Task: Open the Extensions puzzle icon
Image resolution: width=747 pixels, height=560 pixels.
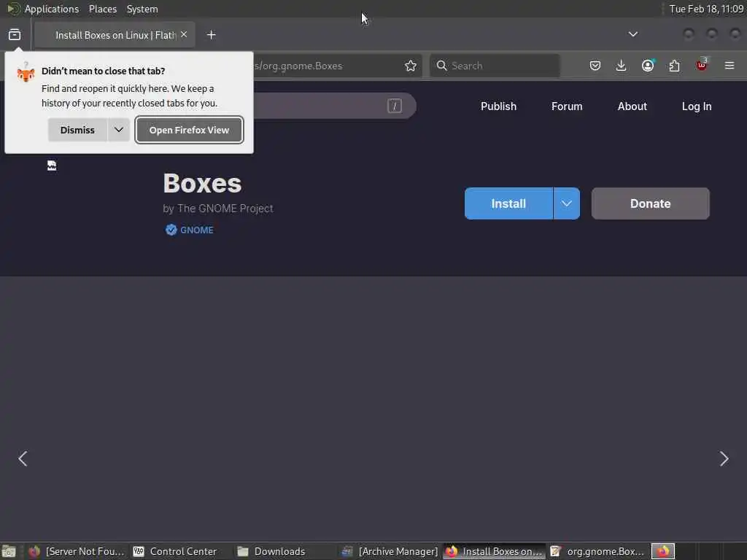Action: pos(674,66)
